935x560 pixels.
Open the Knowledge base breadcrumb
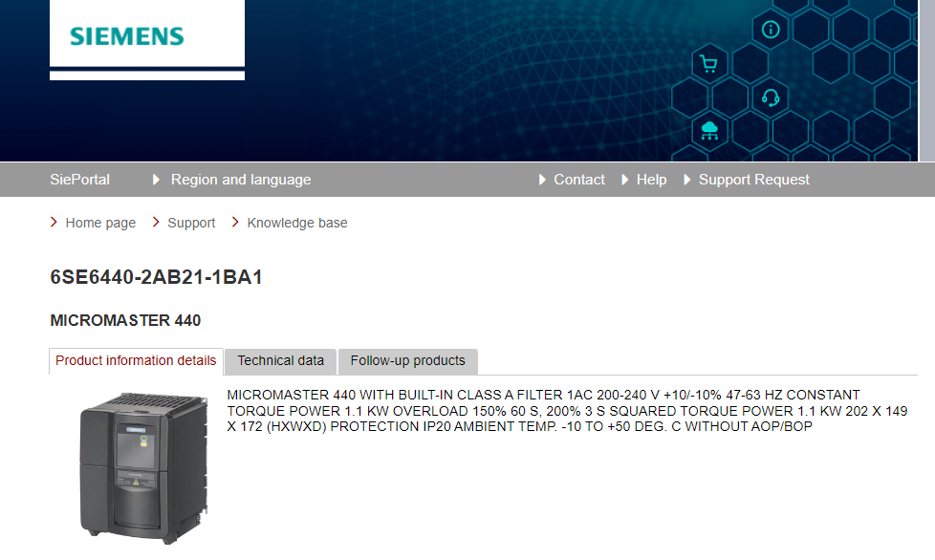[x=297, y=223]
